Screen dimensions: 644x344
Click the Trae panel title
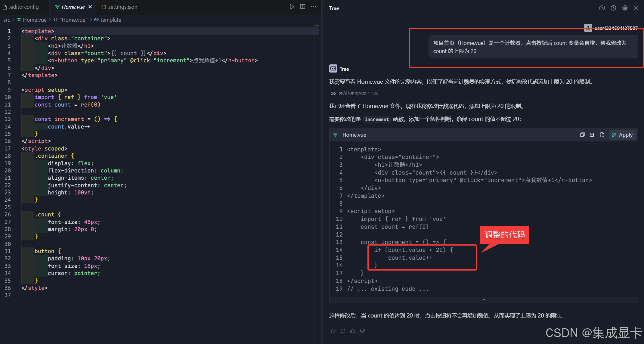coord(334,8)
